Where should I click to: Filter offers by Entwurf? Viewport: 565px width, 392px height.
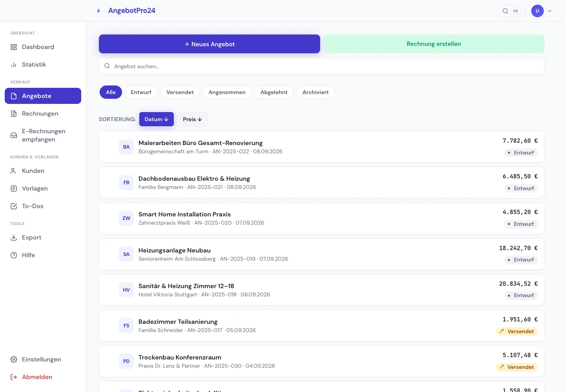coord(141,92)
